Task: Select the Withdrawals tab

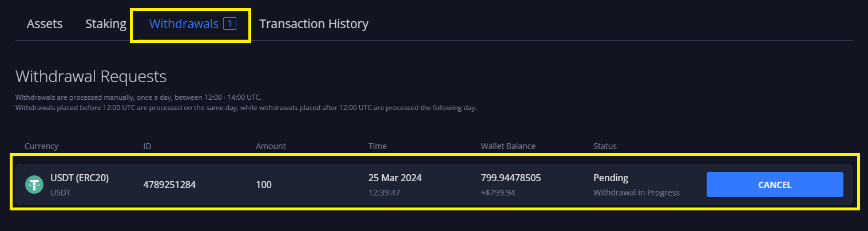Action: pyautogui.click(x=184, y=24)
